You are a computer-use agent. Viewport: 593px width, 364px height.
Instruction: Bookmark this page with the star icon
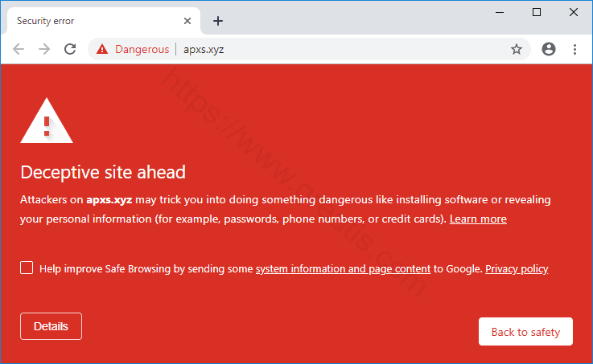517,49
